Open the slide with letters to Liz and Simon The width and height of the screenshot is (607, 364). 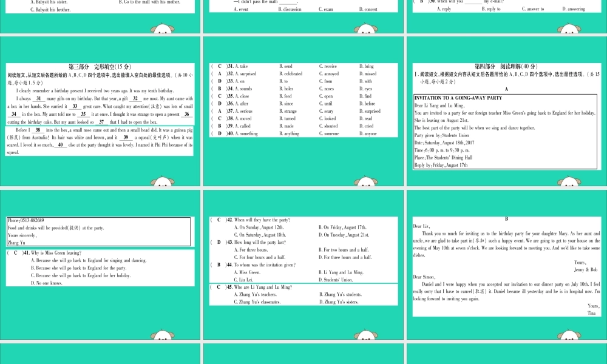[x=507, y=265]
